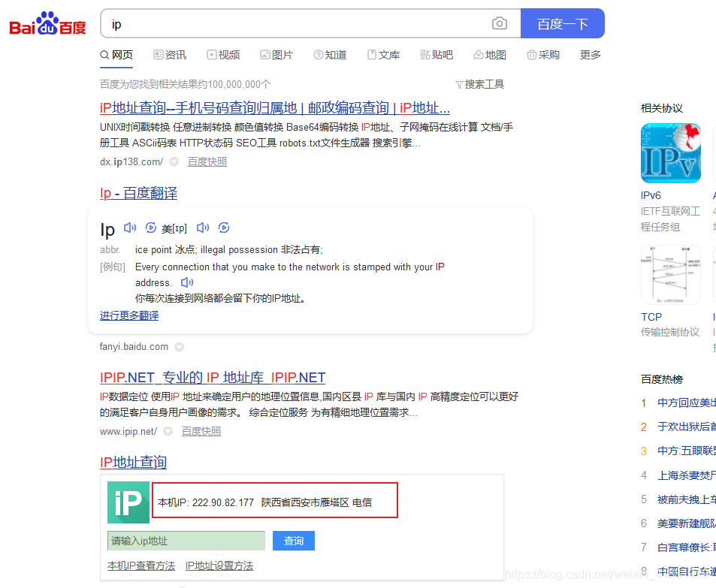Open hot list item 8 中国自行车
Screen dimensions: 716x588
[686, 571]
